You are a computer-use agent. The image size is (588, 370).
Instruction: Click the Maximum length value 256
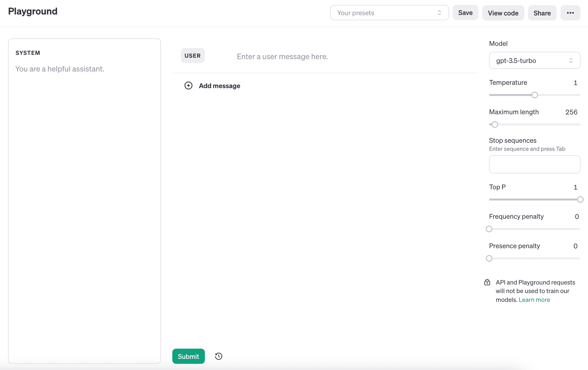click(x=571, y=112)
